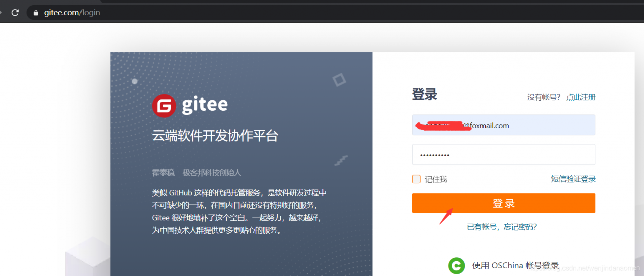Screen dimensions: 644x276
Task: Click the green OSChina logo icon
Action: [457, 265]
